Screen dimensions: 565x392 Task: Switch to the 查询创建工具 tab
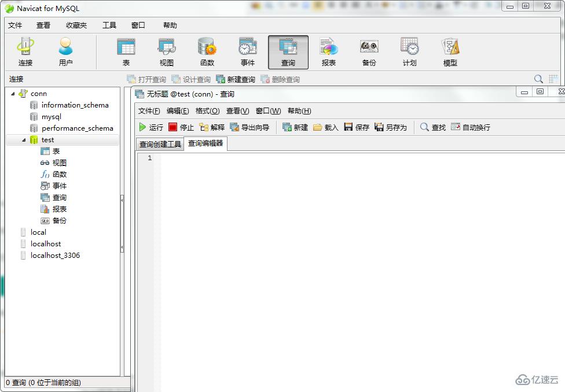(160, 144)
